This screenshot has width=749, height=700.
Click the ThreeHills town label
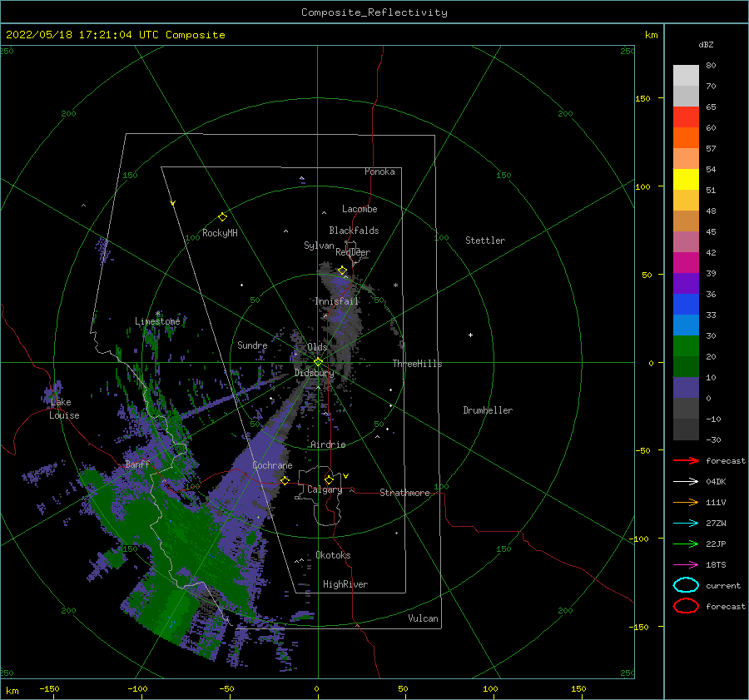pyautogui.click(x=418, y=364)
